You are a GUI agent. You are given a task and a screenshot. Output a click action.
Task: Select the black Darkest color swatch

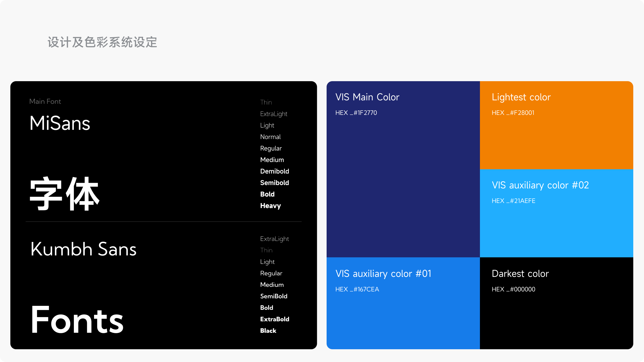(x=556, y=319)
